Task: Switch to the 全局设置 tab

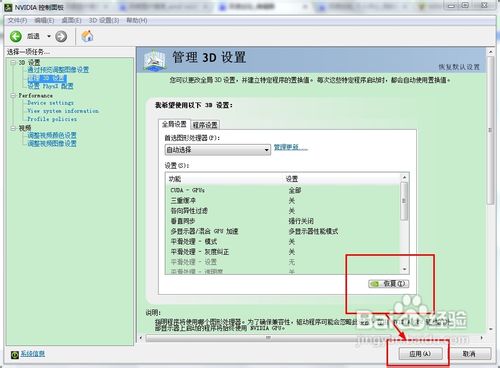Action: [174, 124]
